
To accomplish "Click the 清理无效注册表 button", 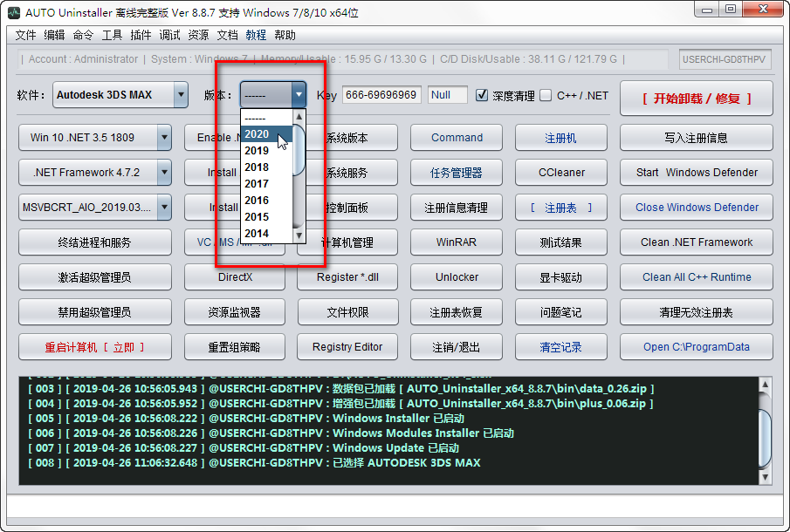I will [697, 312].
